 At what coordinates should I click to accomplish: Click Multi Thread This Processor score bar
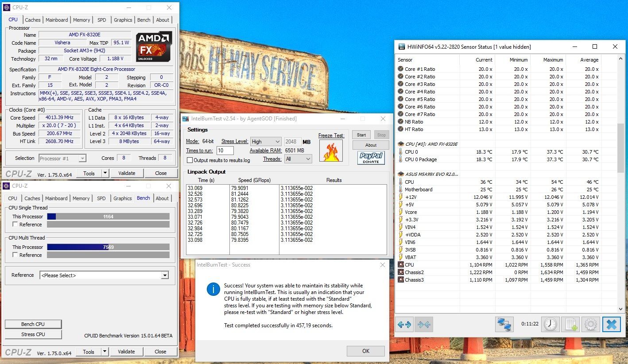click(x=108, y=247)
